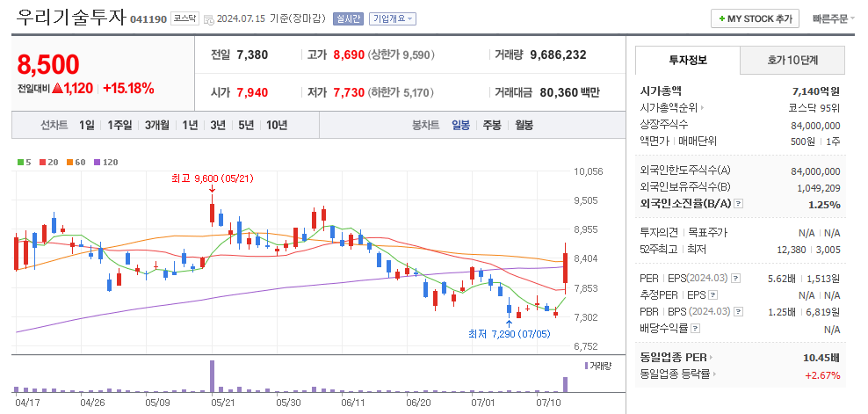Click the latest red candlestick on chart
Image resolution: width=868 pixels, height=414 pixels.
pyautogui.click(x=565, y=268)
